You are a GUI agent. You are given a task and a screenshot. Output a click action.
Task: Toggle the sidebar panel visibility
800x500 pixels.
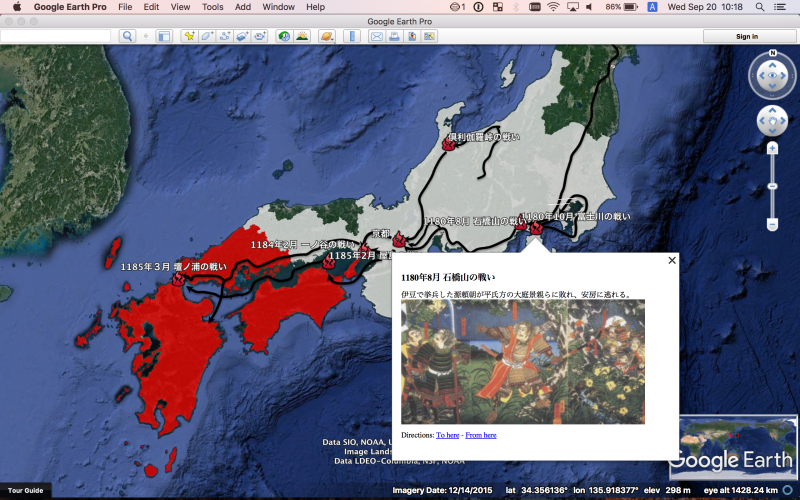163,37
